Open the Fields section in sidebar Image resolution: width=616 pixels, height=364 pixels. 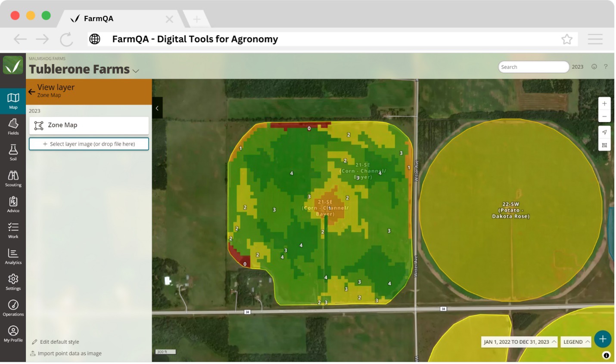13,127
